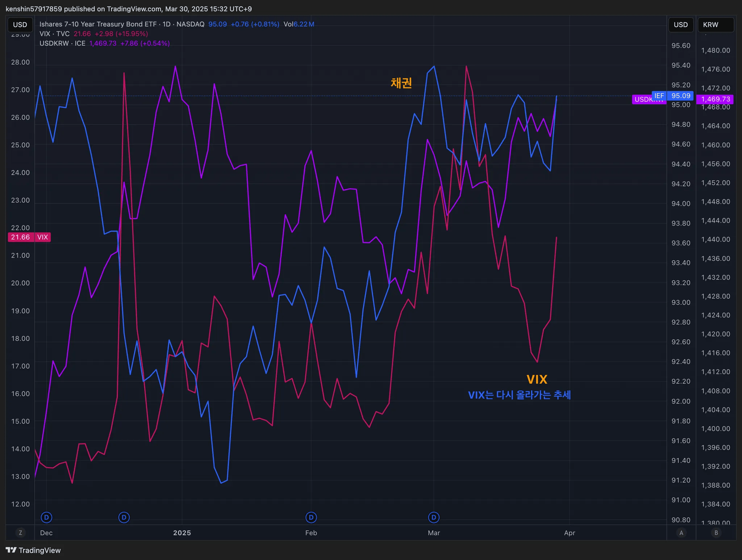Image resolution: width=742 pixels, height=560 pixels.
Task: Click the Dec time axis label
Action: [x=46, y=533]
